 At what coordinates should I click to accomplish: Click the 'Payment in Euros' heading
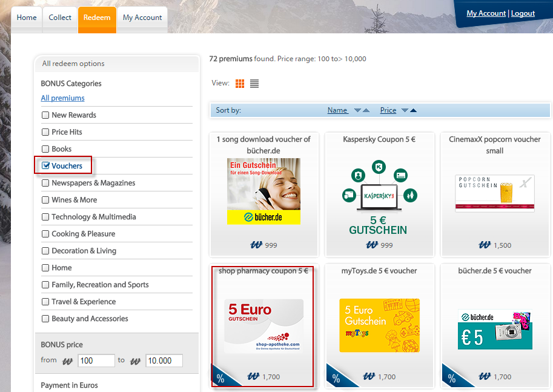pyautogui.click(x=69, y=385)
